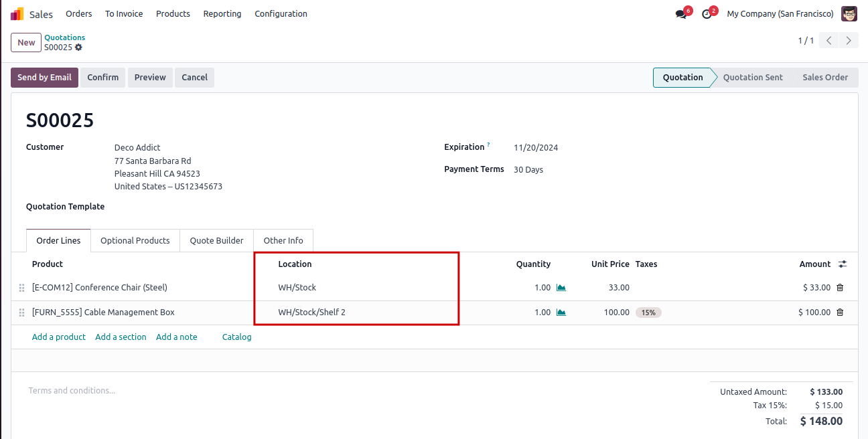
Task: Open the Catalog link
Action: [x=237, y=337]
